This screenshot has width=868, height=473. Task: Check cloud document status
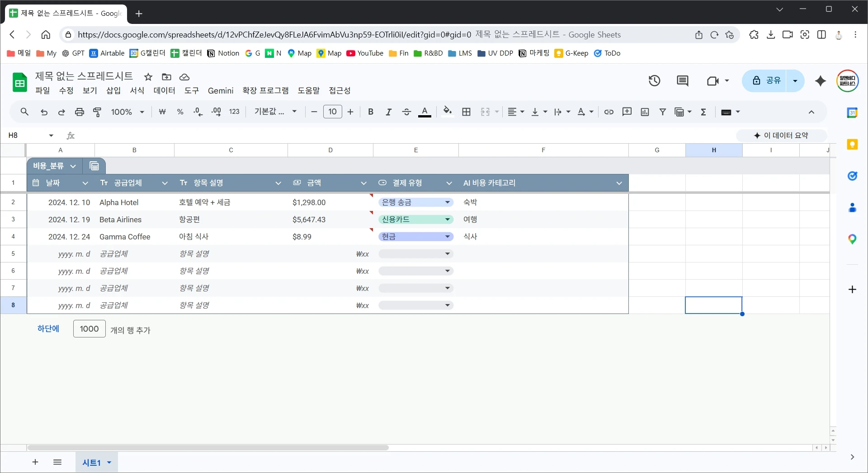(184, 77)
